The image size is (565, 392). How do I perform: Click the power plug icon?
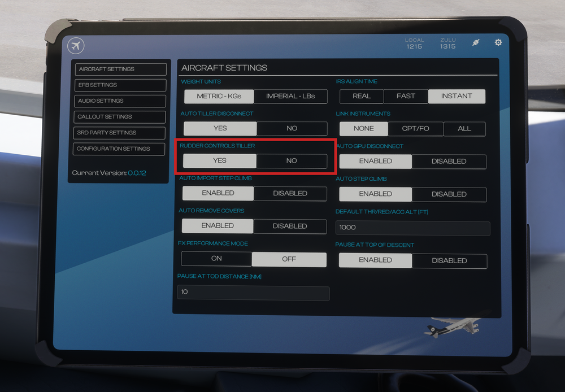point(476,43)
